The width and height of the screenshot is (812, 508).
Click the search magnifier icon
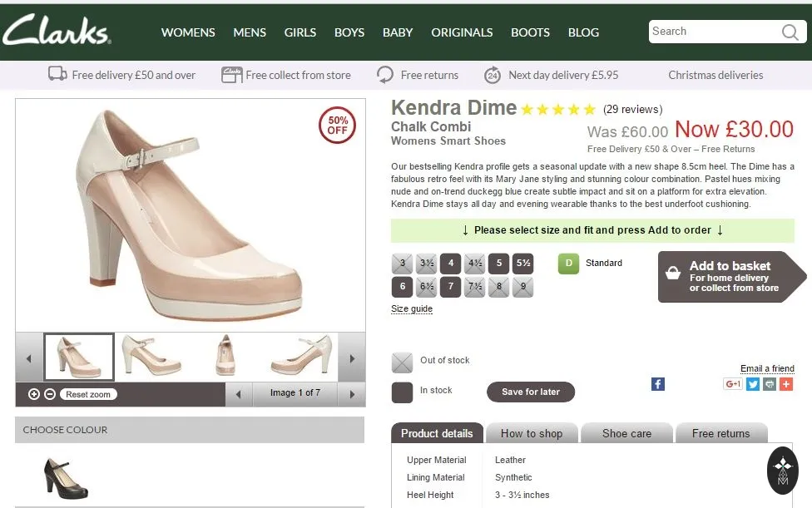[x=790, y=32]
